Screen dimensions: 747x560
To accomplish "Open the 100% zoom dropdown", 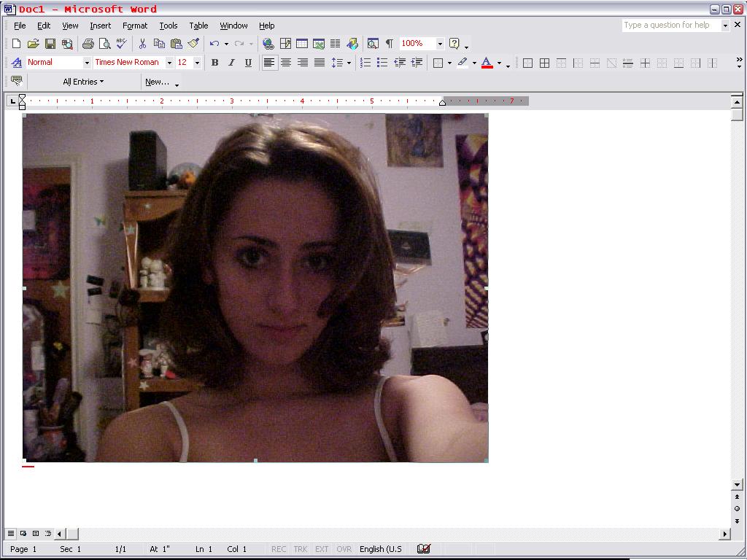I will [440, 44].
